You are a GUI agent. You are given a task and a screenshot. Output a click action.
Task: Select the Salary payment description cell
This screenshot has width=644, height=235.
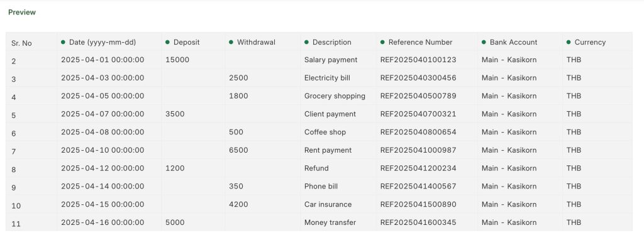(x=331, y=60)
